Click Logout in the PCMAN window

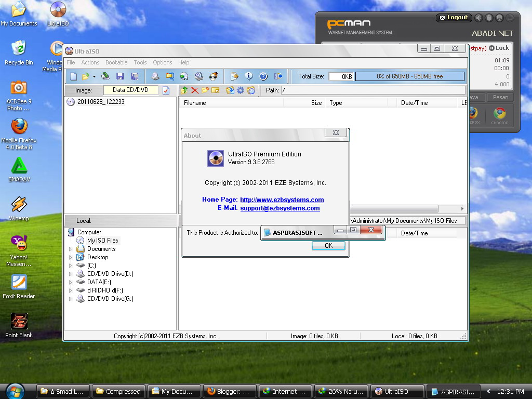pyautogui.click(x=454, y=17)
